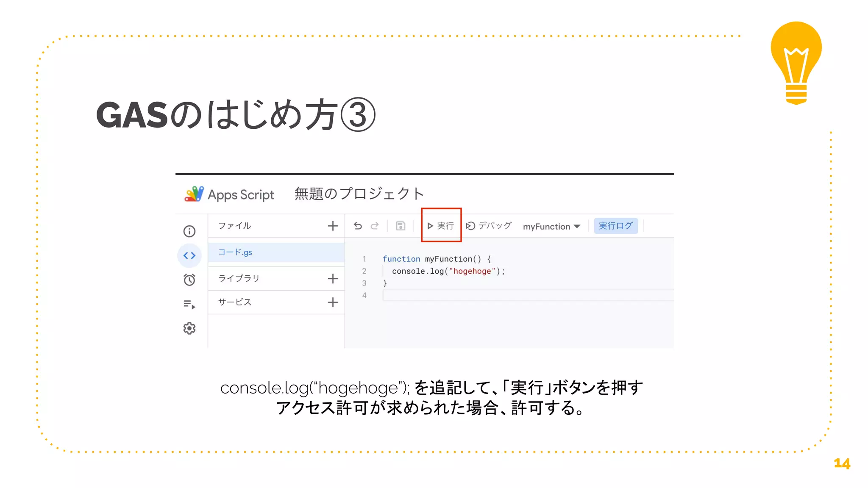This screenshot has width=868, height=488.
Task: Rename project 無題のプロジェクト
Action: (x=359, y=194)
